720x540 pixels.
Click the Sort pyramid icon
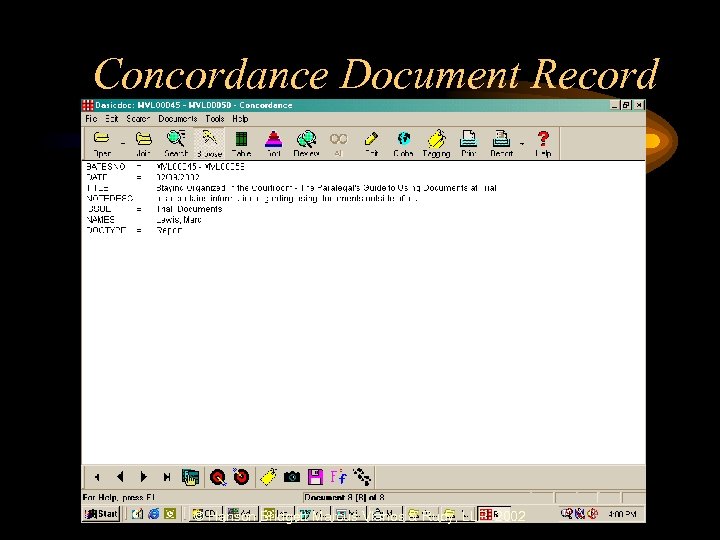pos(274,143)
